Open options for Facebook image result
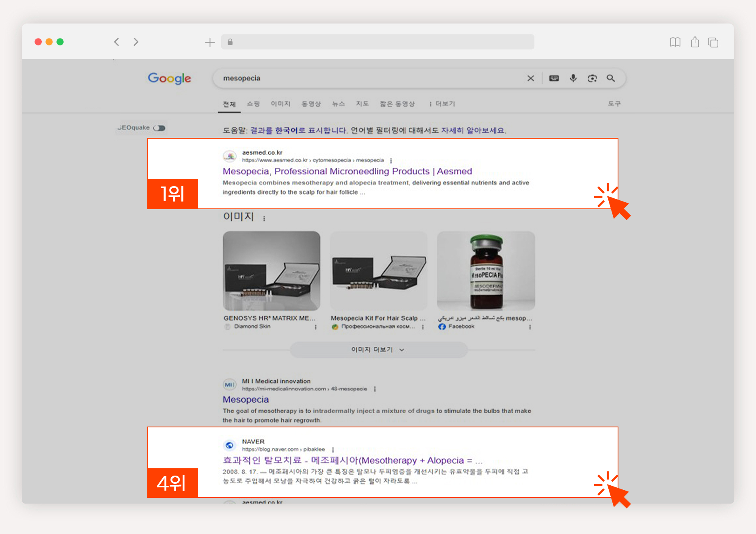Screen dimensions: 756x534 (530, 327)
